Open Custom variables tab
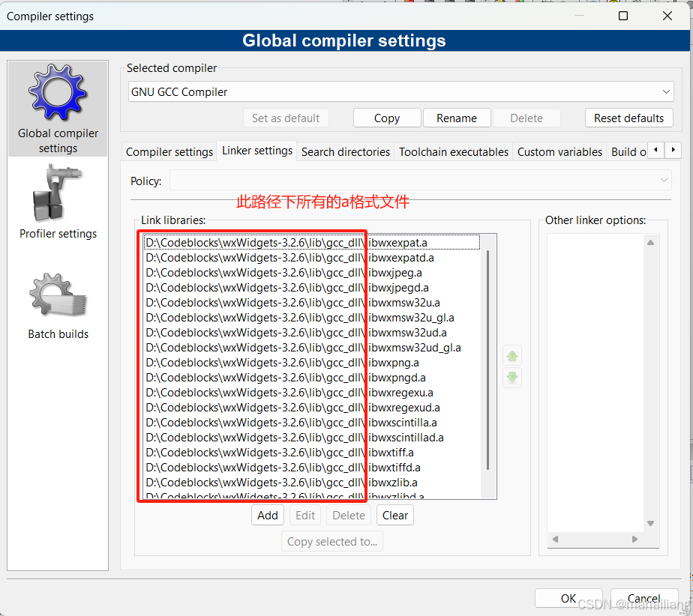 pos(559,152)
